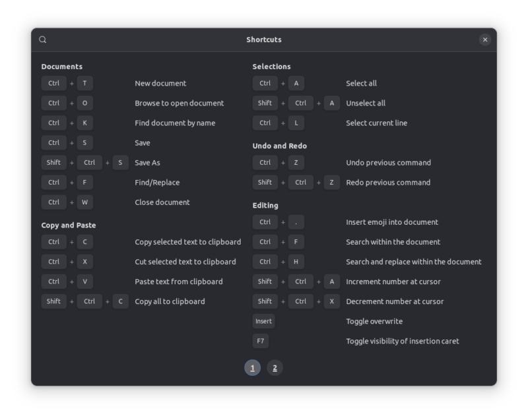Click the Z keycap for Undo previous command
528x420 pixels.
(x=295, y=162)
